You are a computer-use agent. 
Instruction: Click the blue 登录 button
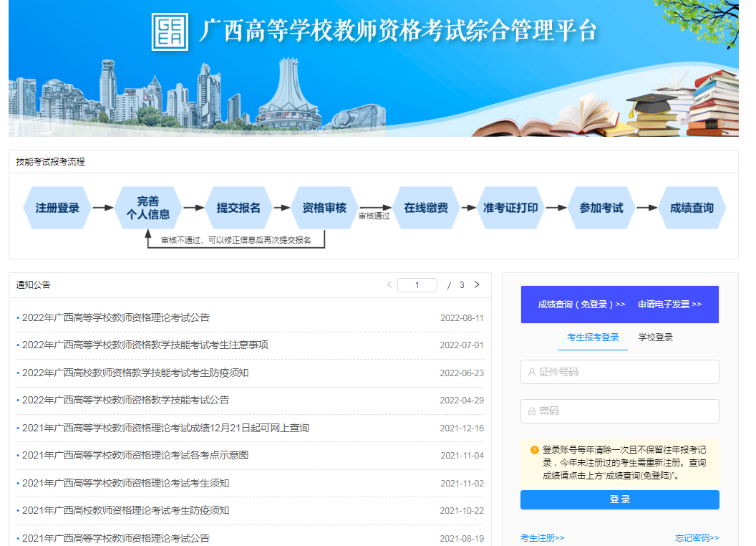click(619, 499)
